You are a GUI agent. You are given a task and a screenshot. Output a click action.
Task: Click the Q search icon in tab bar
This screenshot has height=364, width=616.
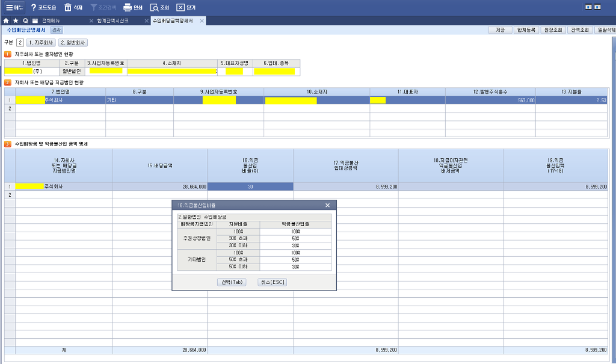[x=25, y=20]
